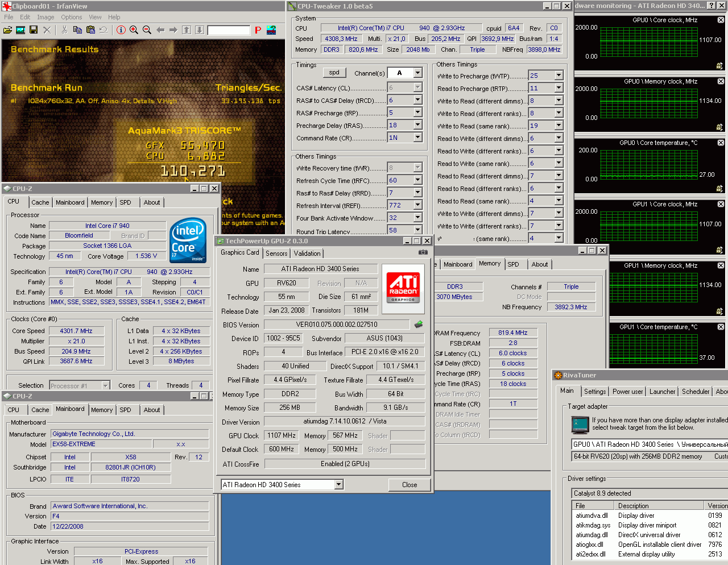Close the GPU0 Core temperature graph

[x=721, y=143]
